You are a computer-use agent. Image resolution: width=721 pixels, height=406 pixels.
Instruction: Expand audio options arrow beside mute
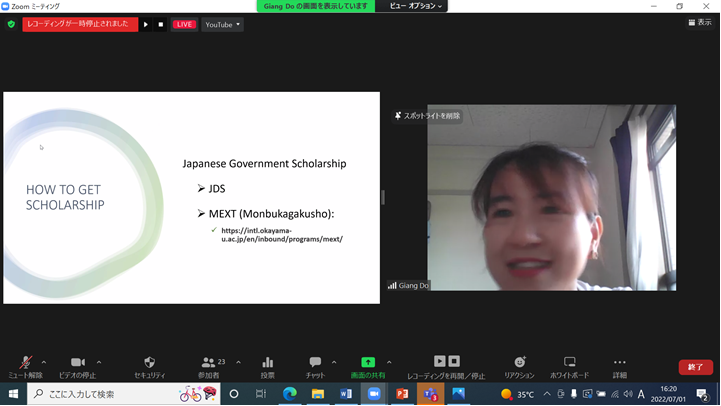pos(44,362)
